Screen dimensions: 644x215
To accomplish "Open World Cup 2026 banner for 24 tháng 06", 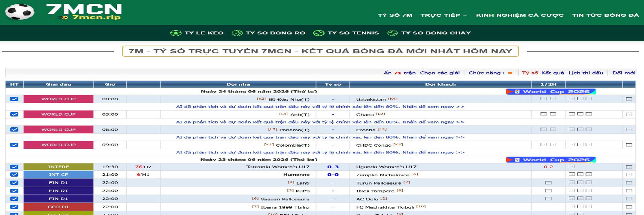I will (551, 92).
